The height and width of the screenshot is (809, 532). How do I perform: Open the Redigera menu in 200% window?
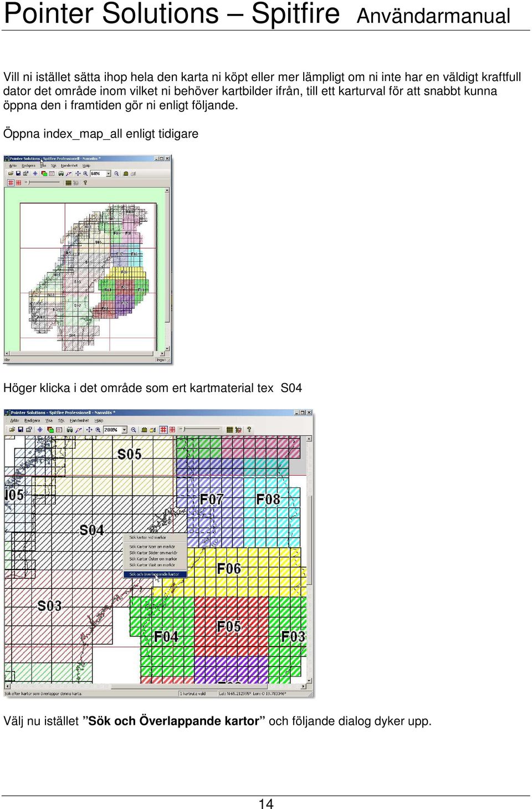[32, 421]
